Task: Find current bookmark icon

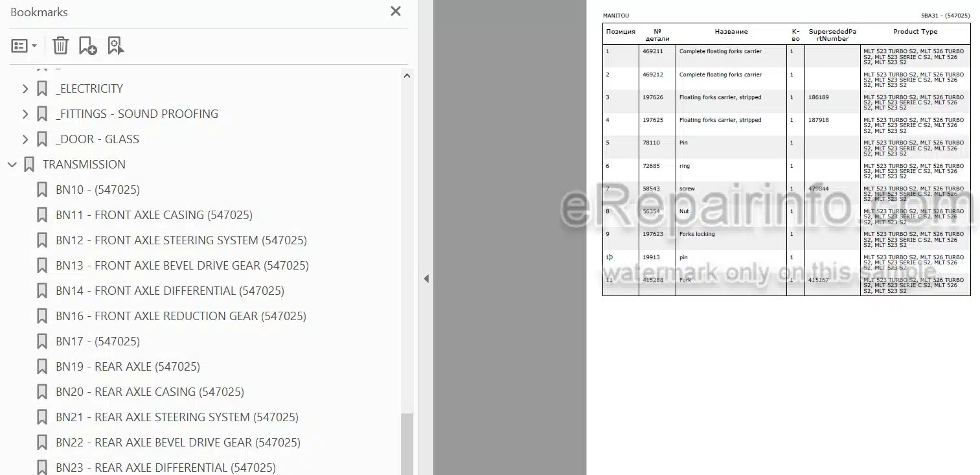Action: point(116,45)
